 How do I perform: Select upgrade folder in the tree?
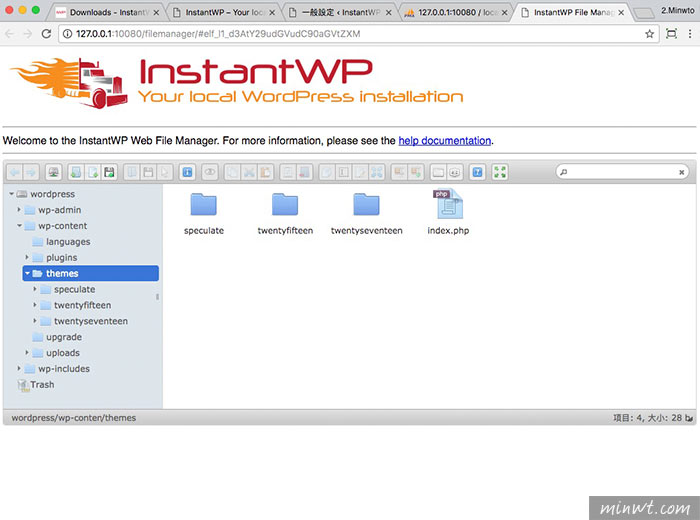64,337
